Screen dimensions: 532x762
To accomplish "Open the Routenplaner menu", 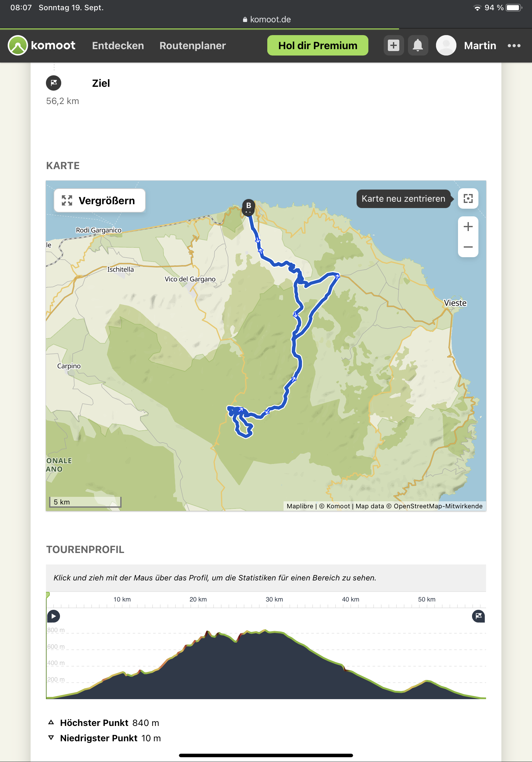I will pyautogui.click(x=192, y=45).
